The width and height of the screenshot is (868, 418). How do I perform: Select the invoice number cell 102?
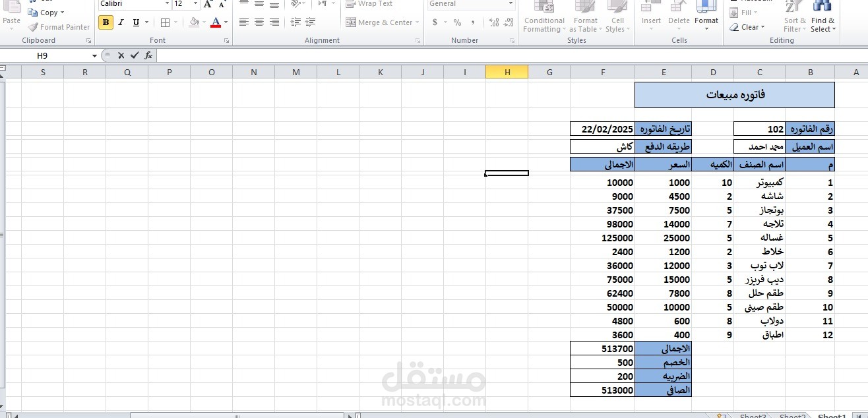point(760,129)
